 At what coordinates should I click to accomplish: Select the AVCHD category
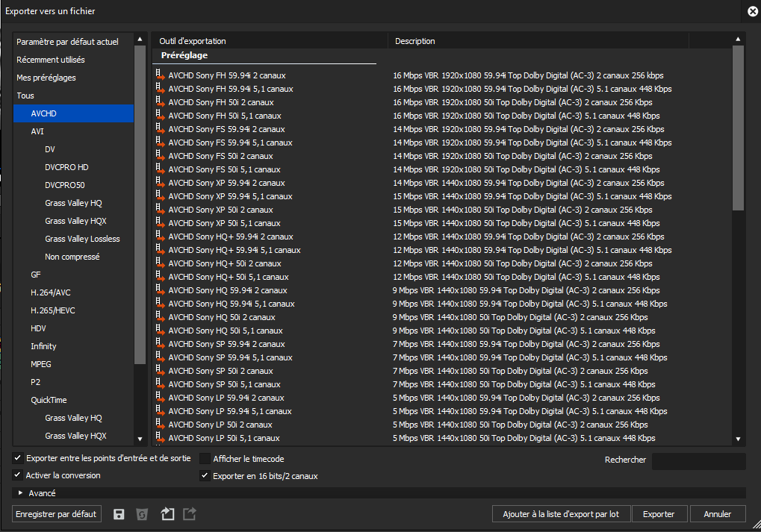(73, 113)
